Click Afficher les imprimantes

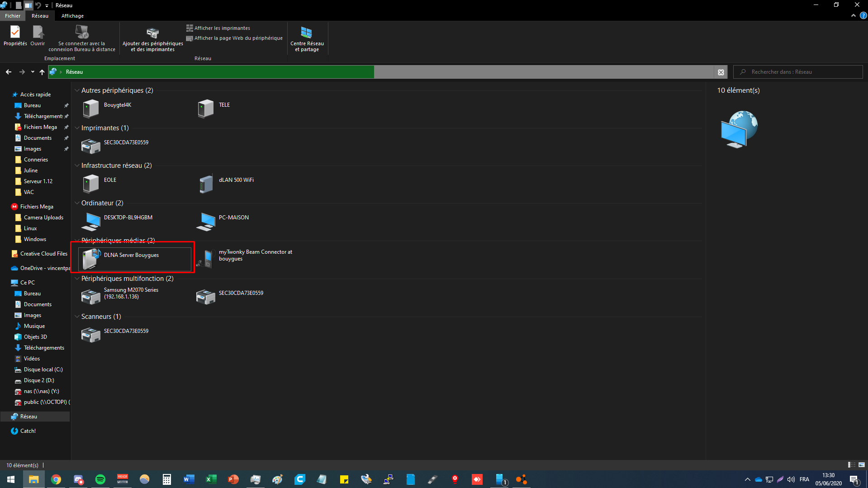coord(218,28)
